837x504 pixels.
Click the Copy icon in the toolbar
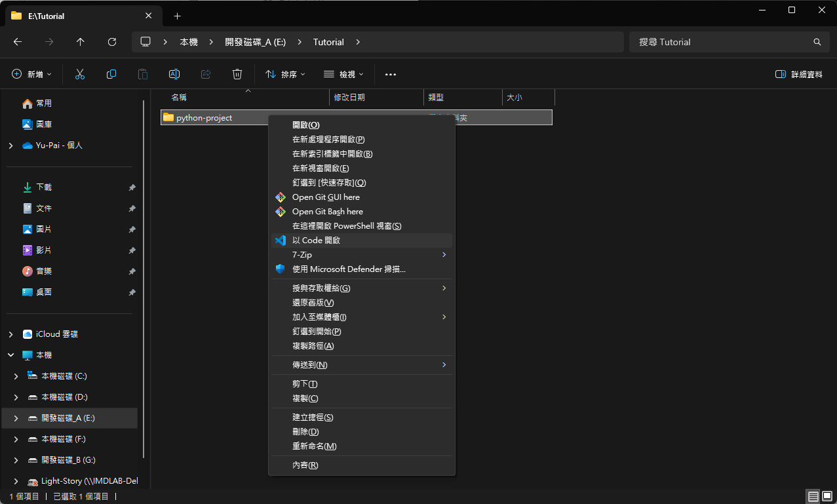tap(111, 74)
